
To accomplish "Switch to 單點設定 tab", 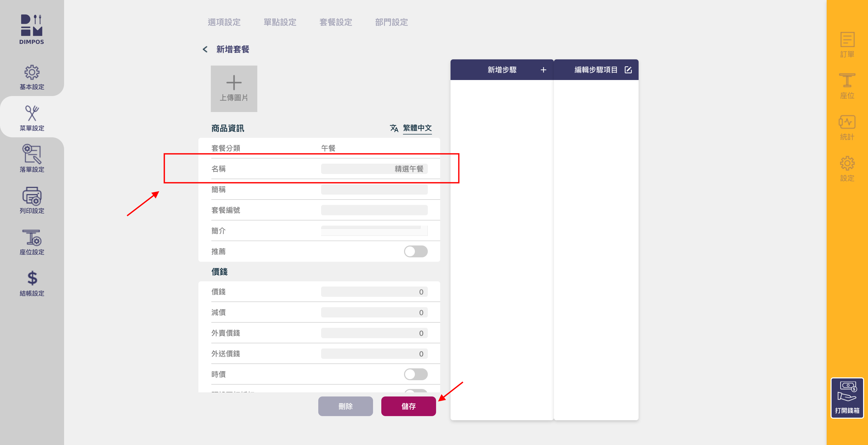I will click(x=280, y=22).
